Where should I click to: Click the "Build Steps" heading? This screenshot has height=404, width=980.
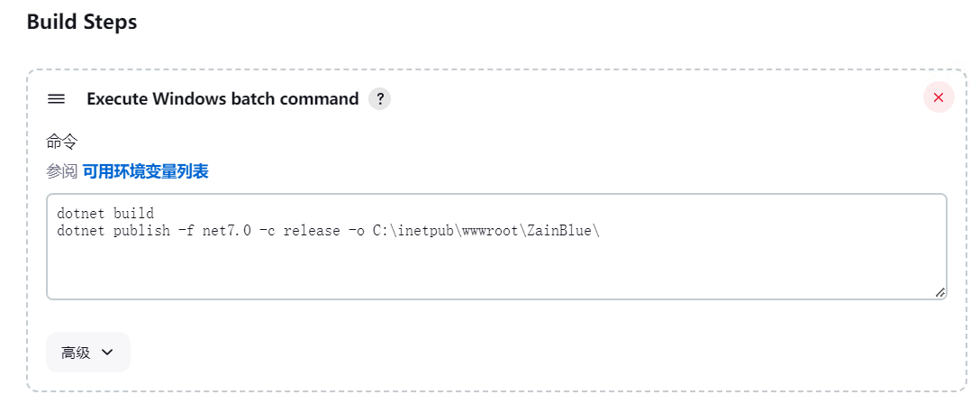click(x=82, y=22)
